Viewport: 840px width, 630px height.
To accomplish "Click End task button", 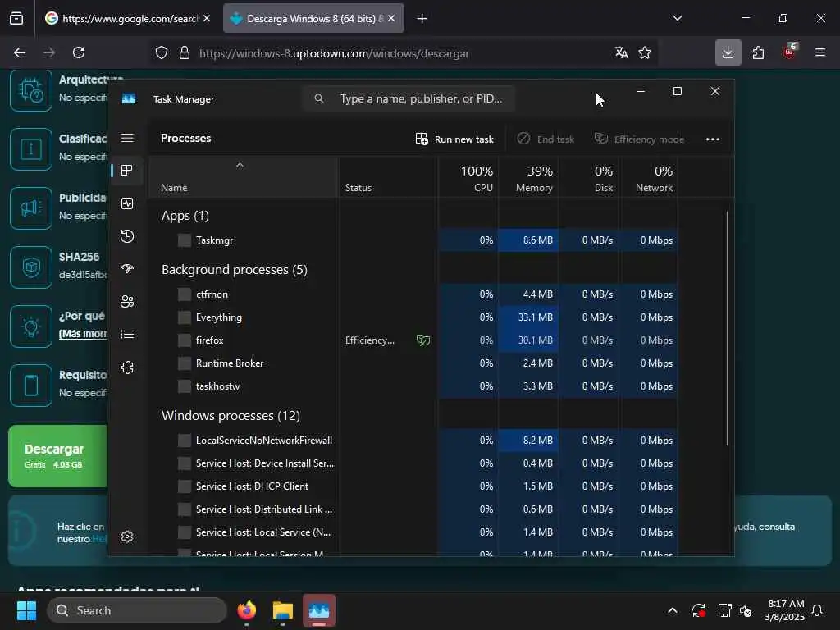I will (546, 139).
